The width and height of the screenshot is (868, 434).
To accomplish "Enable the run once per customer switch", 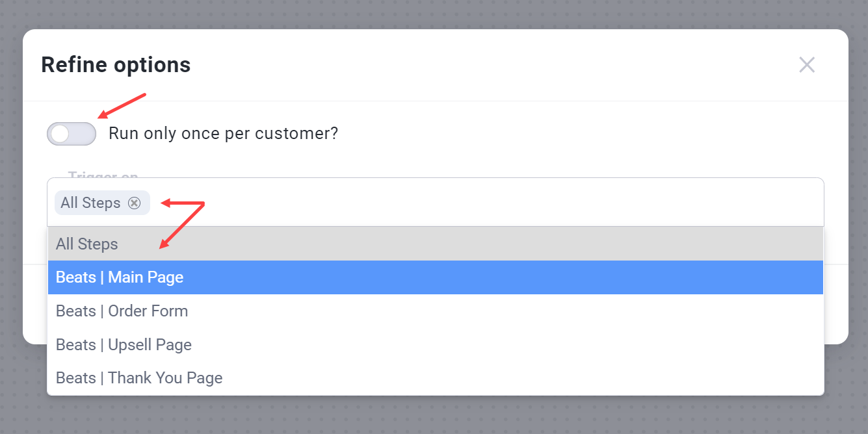I will click(x=71, y=134).
